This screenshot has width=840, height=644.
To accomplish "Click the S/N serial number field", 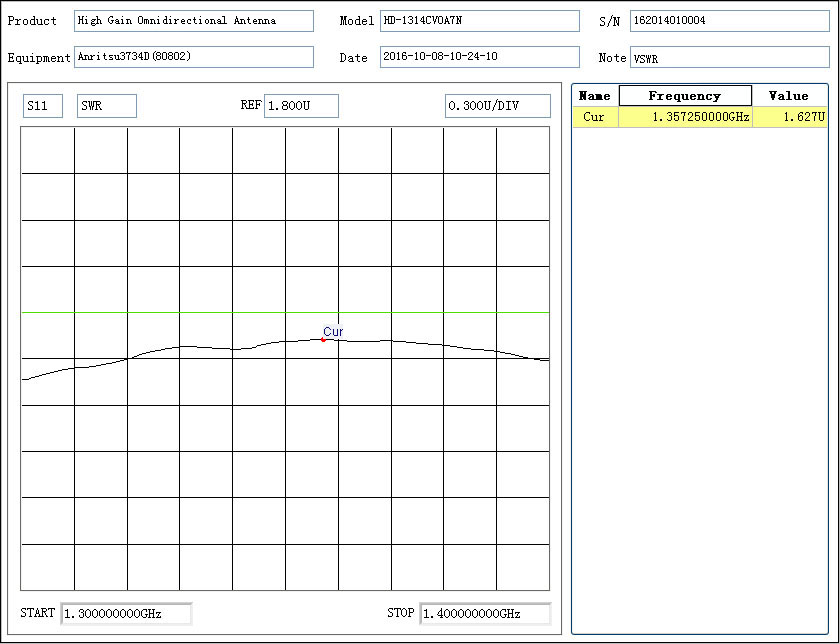I will 729,21.
